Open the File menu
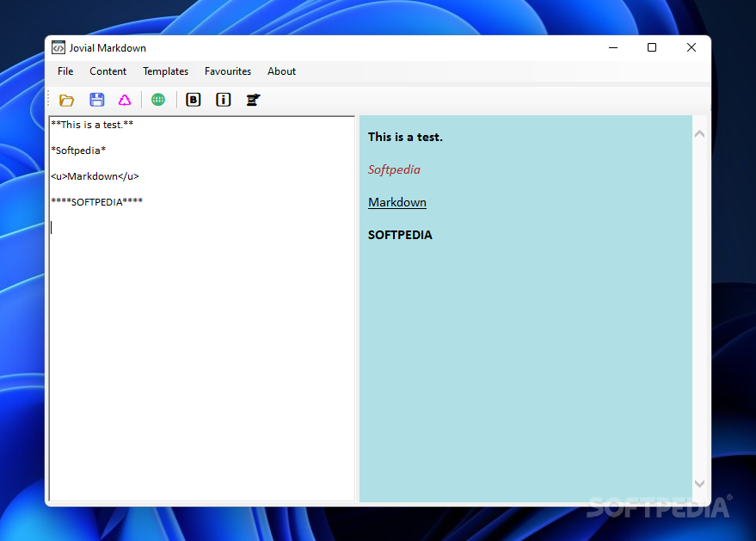756x541 pixels. click(x=65, y=71)
